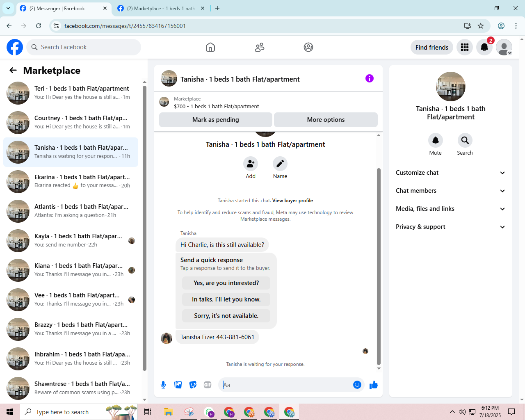Click the listing photo in right panel

click(451, 87)
